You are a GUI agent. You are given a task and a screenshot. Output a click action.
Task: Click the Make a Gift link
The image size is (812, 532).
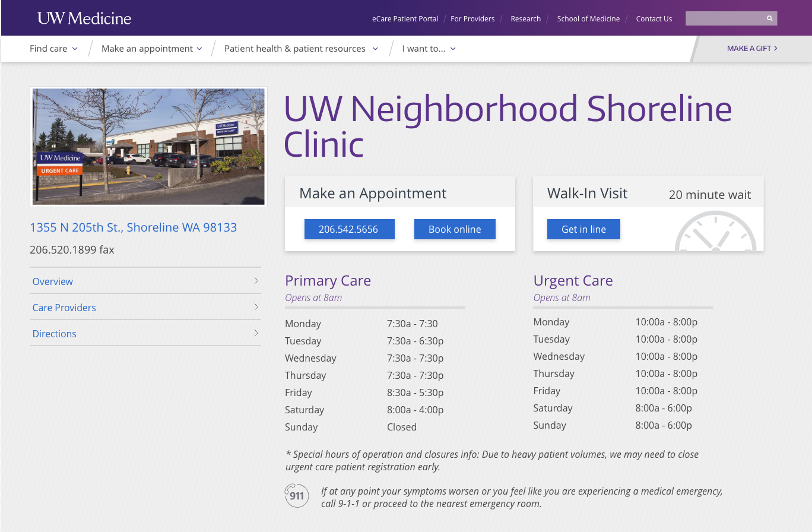click(752, 49)
